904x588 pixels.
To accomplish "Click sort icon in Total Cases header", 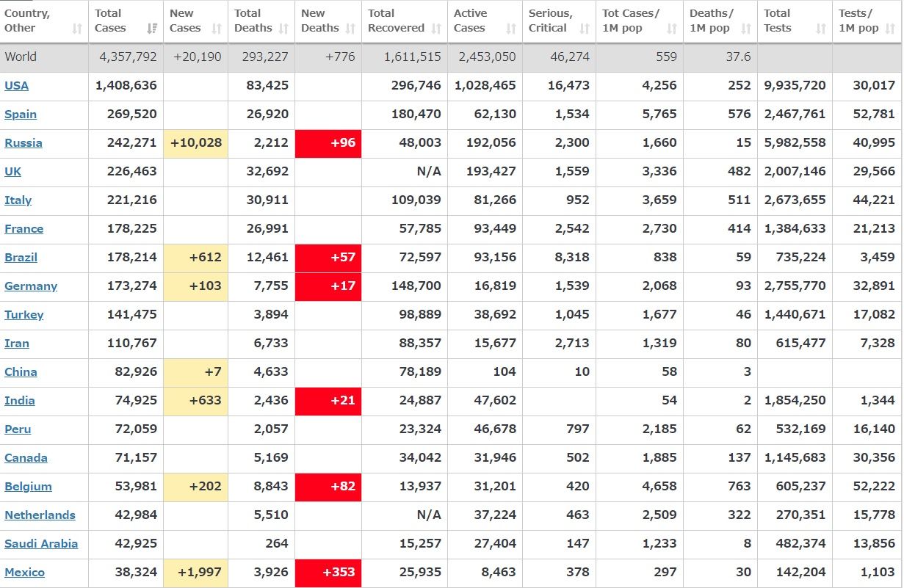I will coord(152,29).
